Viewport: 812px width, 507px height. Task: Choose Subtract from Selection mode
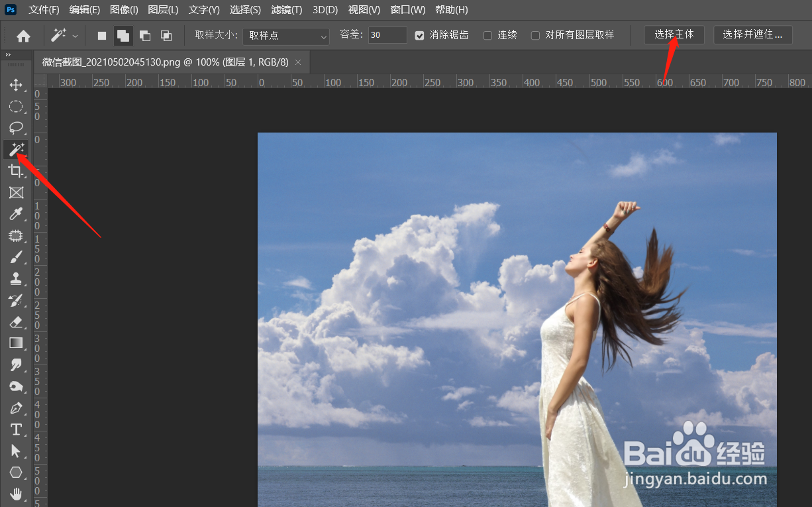tap(144, 36)
